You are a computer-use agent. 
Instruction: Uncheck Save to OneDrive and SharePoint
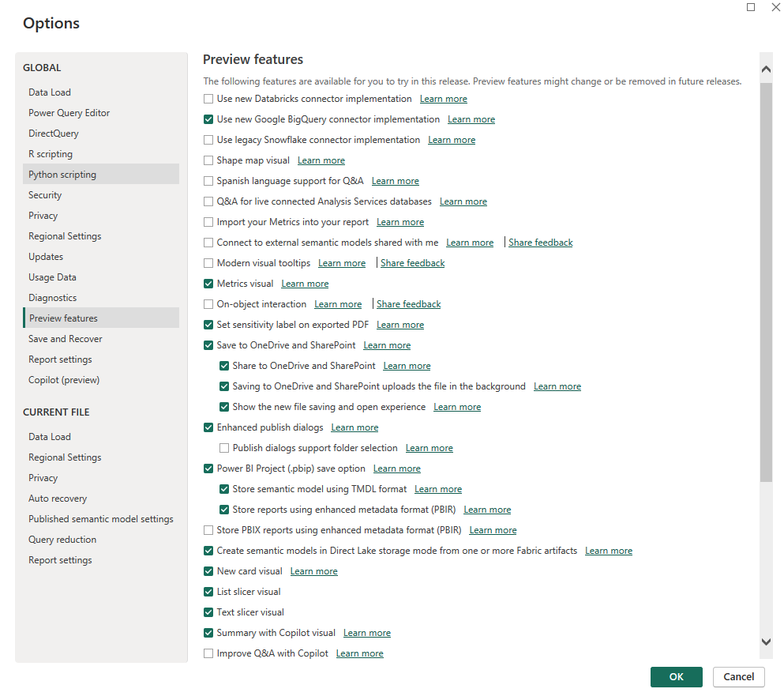pos(208,344)
